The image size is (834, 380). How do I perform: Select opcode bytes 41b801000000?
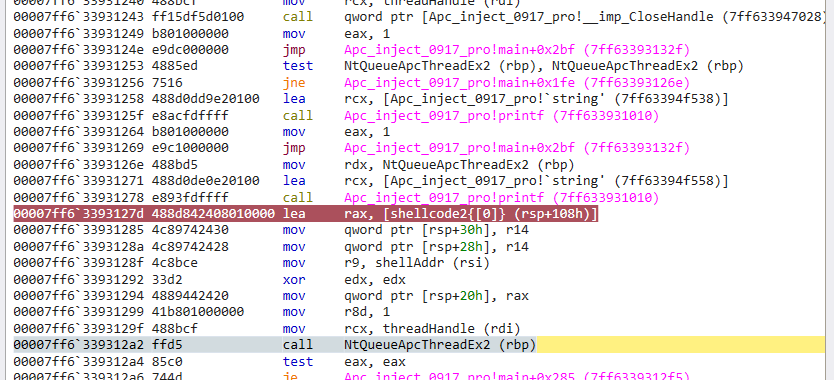point(198,312)
